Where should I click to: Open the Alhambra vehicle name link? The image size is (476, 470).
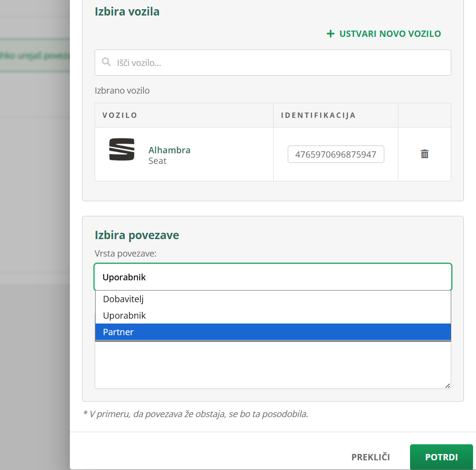coord(169,150)
